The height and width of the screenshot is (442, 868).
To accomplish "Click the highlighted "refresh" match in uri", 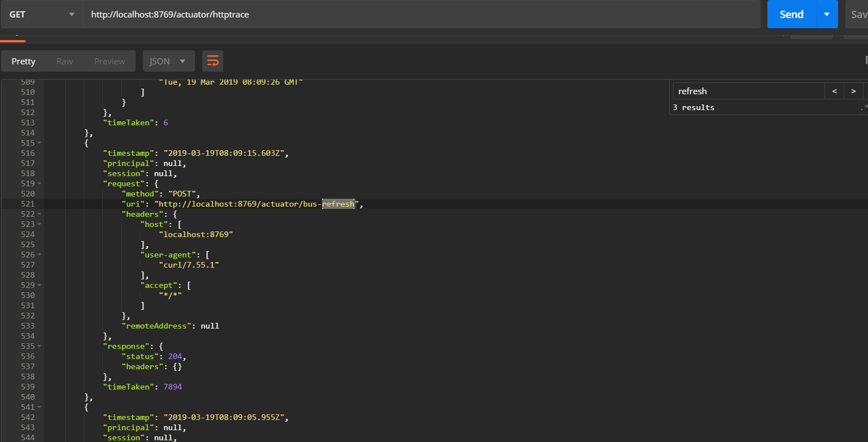I will pos(338,204).
